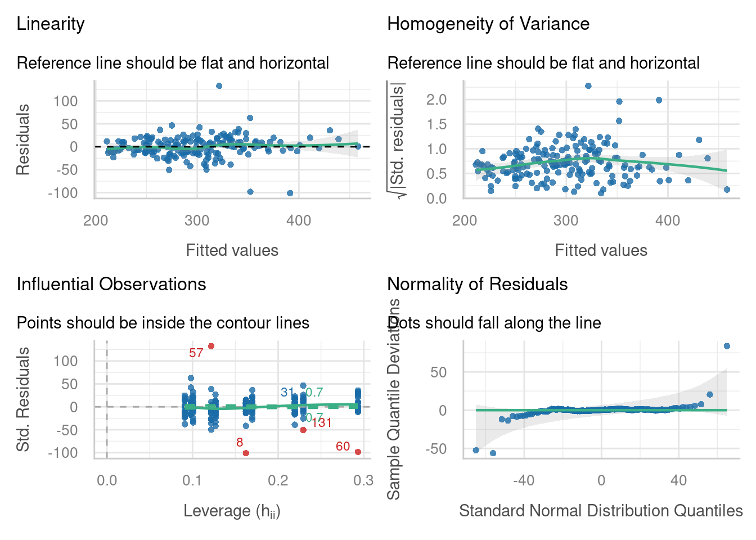The width and height of the screenshot is (756, 540).
Task: Click the "Normality of Residuals" title
Action: point(478,284)
